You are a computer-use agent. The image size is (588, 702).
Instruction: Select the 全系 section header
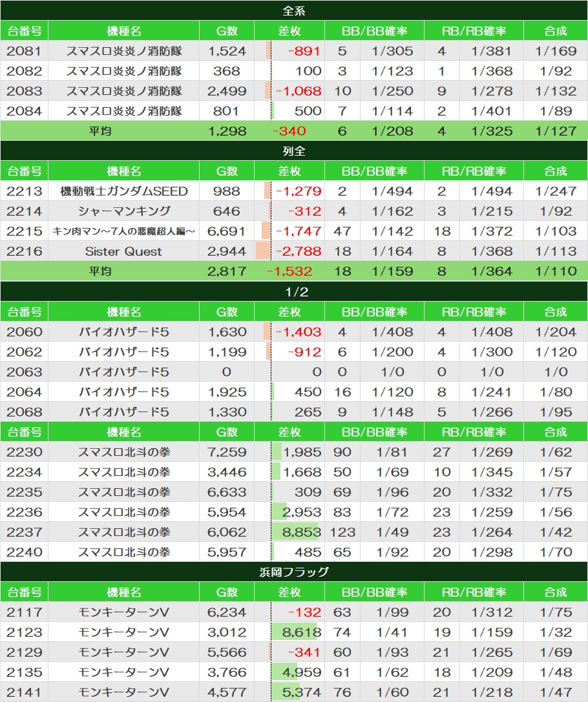(294, 11)
